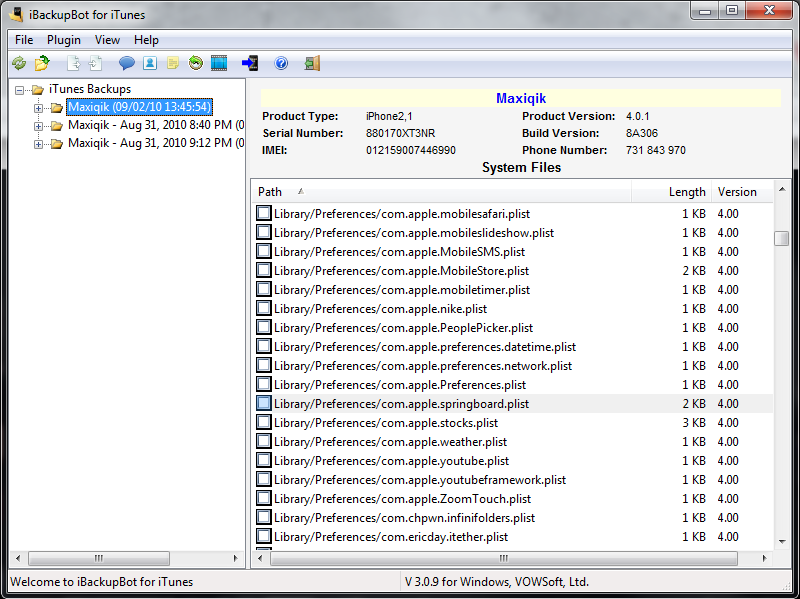Click the file list scroll up arrow
800x599 pixels.
(782, 190)
